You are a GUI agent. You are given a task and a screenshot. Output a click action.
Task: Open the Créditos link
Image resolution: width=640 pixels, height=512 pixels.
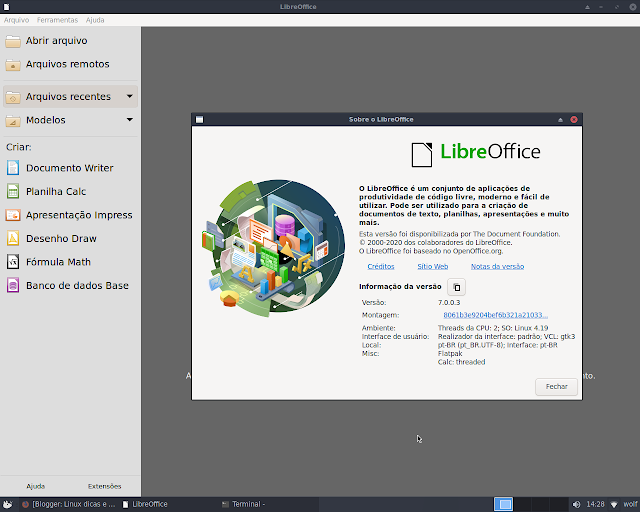pos(381,267)
